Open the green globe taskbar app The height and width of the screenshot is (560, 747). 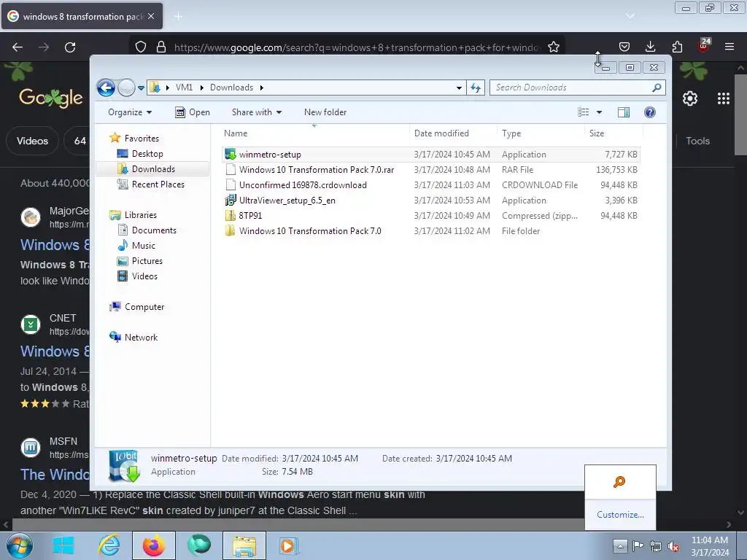click(199, 545)
